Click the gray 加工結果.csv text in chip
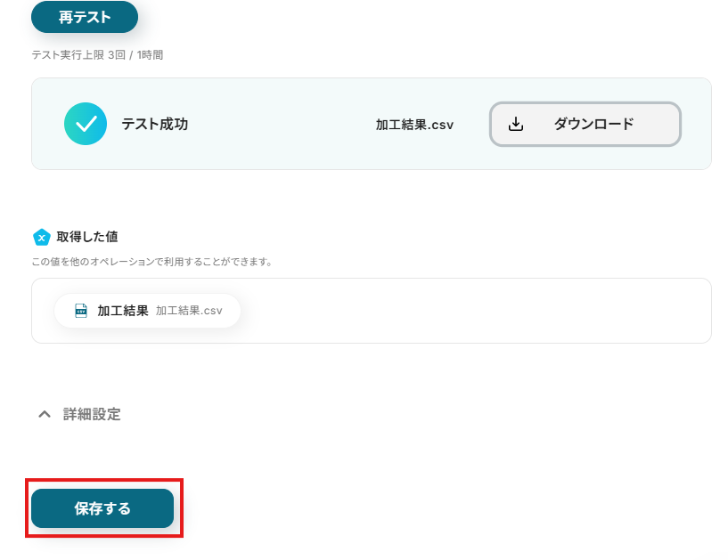Viewport: 728px width, 560px height. [x=189, y=311]
